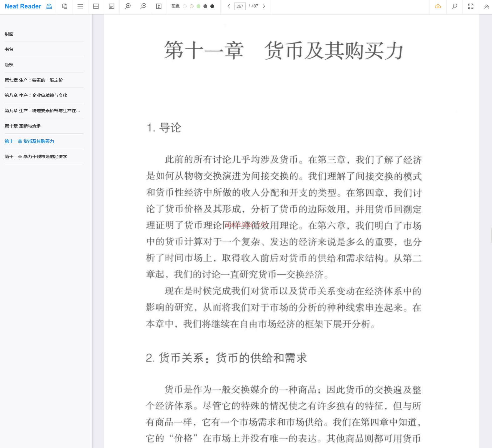Switch to grid layout view icon
The image size is (492, 448).
[x=96, y=6]
